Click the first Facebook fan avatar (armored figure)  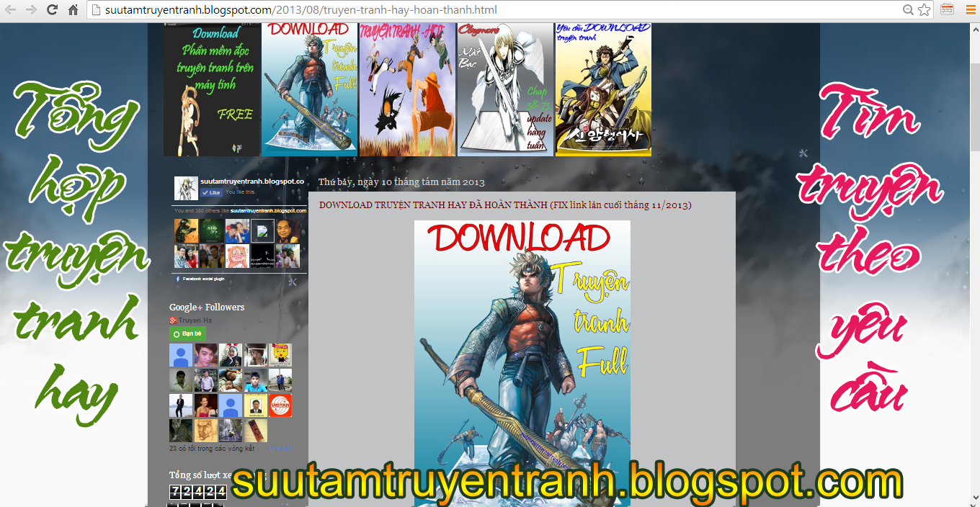186,231
